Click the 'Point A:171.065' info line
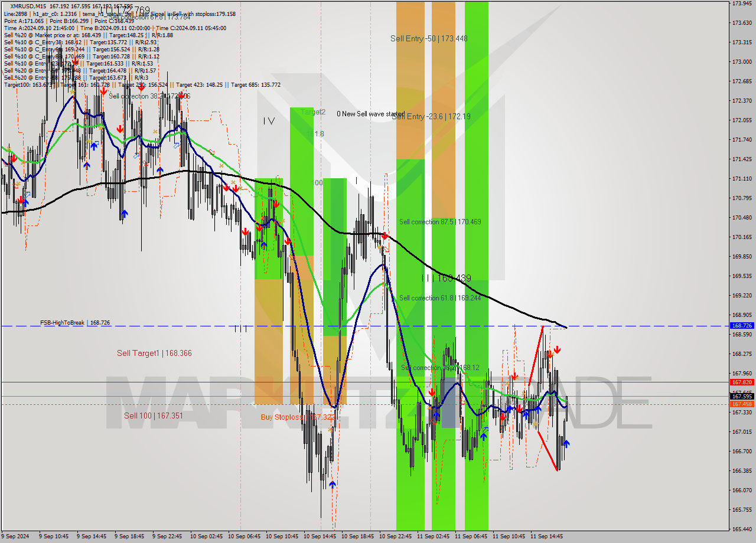Screen dimensions: 756x543 pos(69,21)
